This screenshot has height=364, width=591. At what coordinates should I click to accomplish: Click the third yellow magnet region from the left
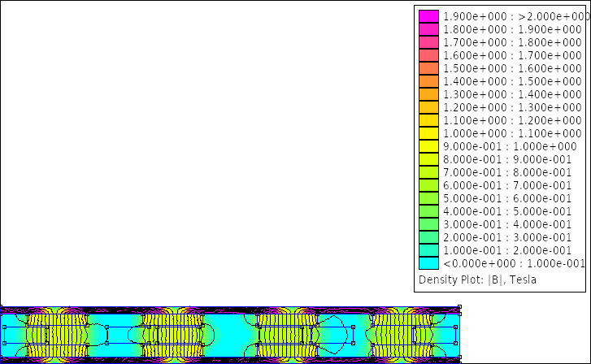click(288, 336)
